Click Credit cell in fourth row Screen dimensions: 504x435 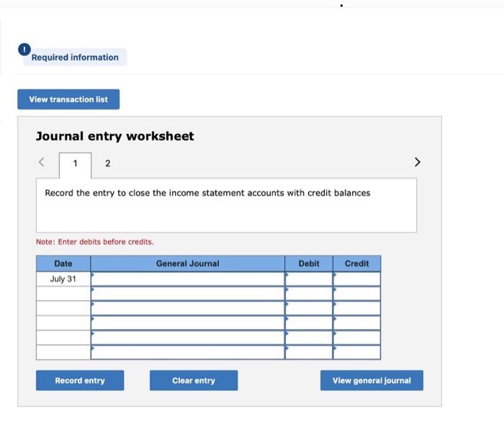[x=357, y=323]
